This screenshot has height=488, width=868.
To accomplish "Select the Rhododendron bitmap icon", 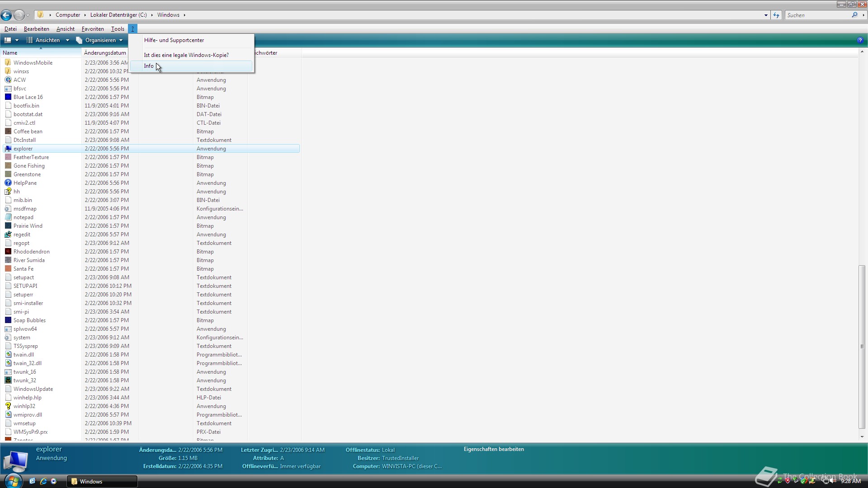I will point(8,251).
